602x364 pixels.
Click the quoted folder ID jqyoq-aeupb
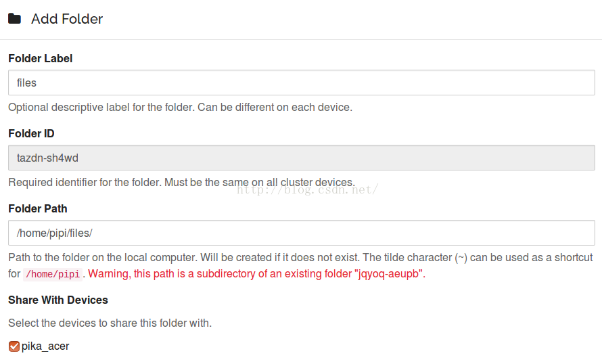click(x=388, y=274)
